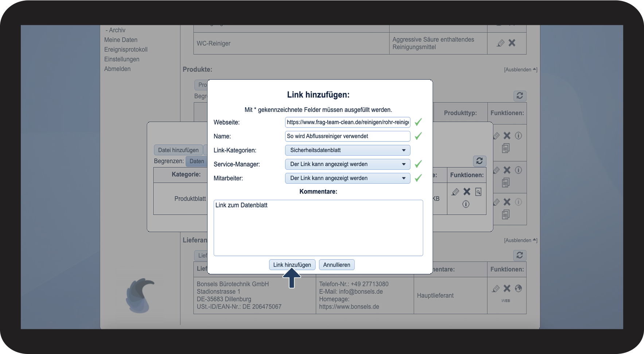This screenshot has width=644, height=354.
Task: Select the WC-Reiniger table cell
Action: (x=292, y=43)
